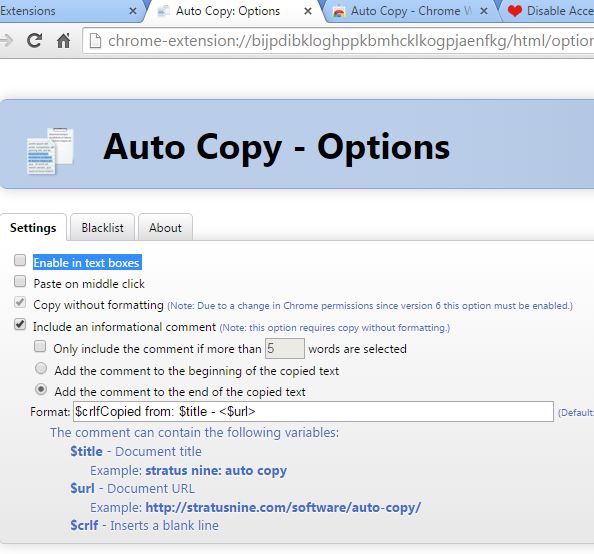Screen dimensions: 594x554
Task: Click the home icon in toolbar
Action: (63, 41)
